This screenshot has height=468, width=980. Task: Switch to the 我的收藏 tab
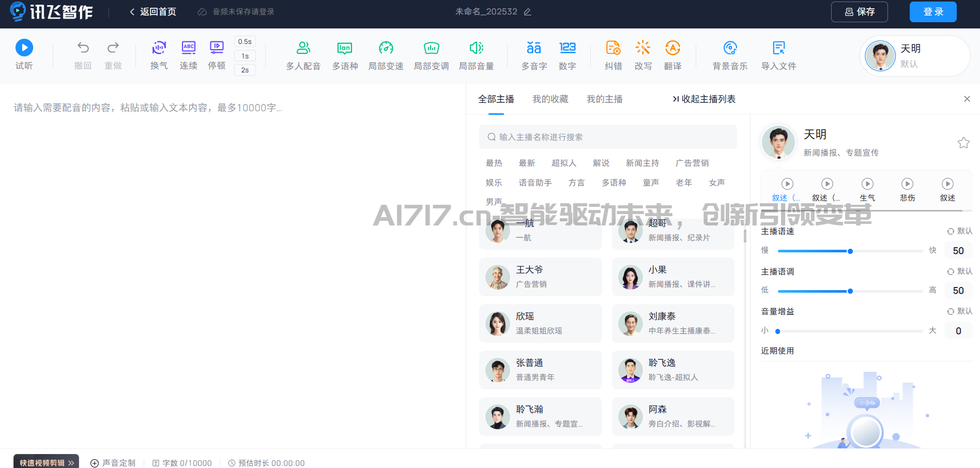click(x=550, y=99)
